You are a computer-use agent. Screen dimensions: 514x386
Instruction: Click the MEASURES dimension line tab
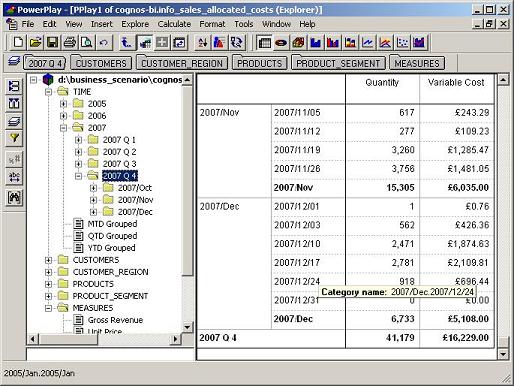[417, 63]
